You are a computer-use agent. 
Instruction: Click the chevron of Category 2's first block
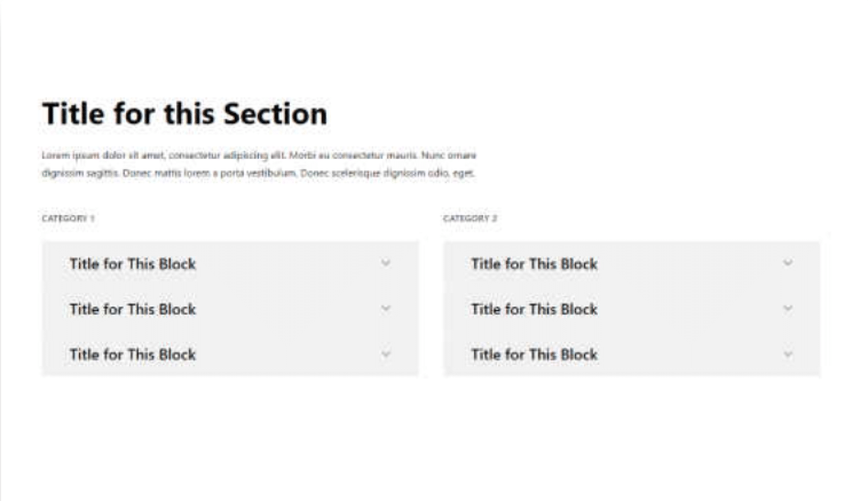coord(788,264)
